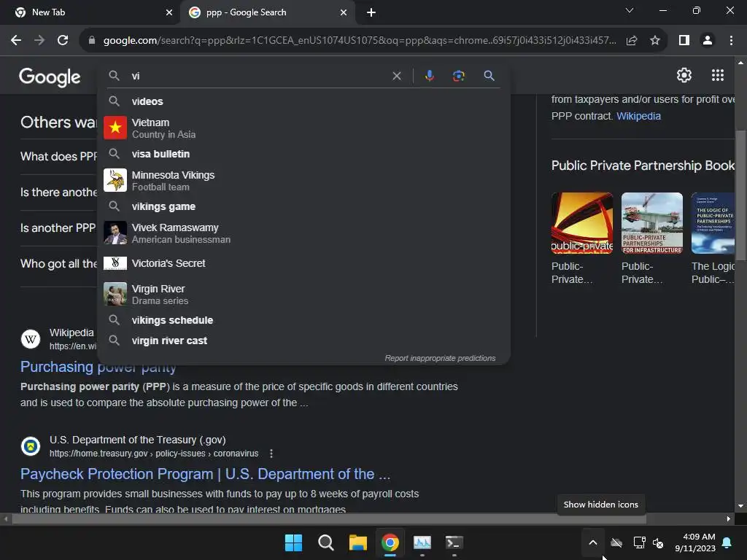Open the notification bell in the tray
747x560 pixels.
pos(727,542)
